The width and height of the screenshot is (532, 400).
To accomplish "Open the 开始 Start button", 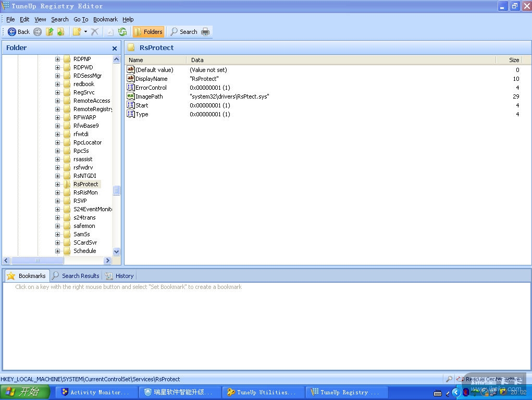I will coord(24,392).
